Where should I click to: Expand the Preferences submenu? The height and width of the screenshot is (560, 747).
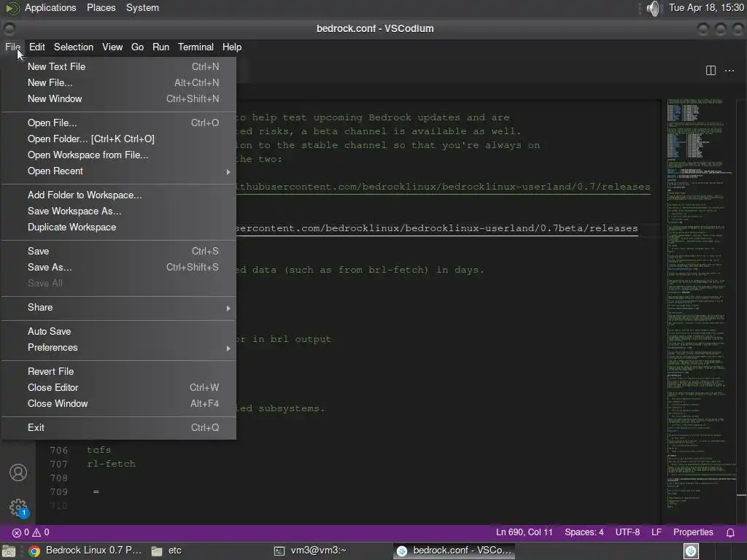(x=119, y=348)
